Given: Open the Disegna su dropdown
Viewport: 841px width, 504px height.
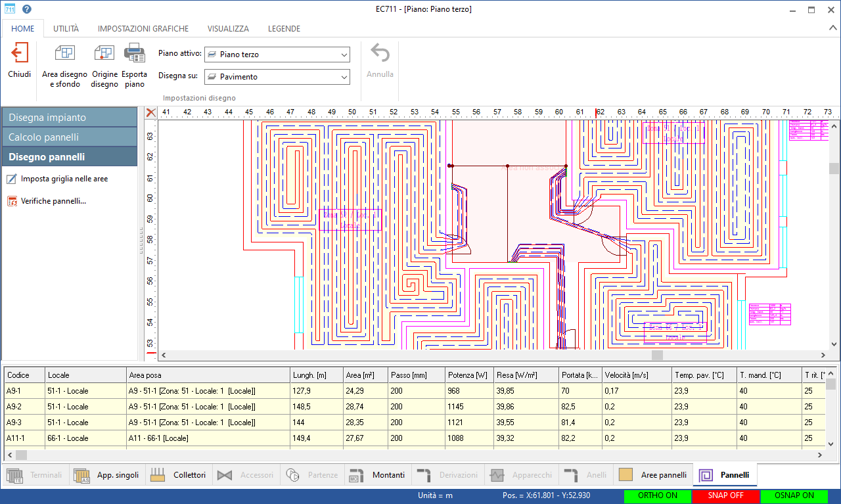Looking at the screenshot, I should point(277,77).
